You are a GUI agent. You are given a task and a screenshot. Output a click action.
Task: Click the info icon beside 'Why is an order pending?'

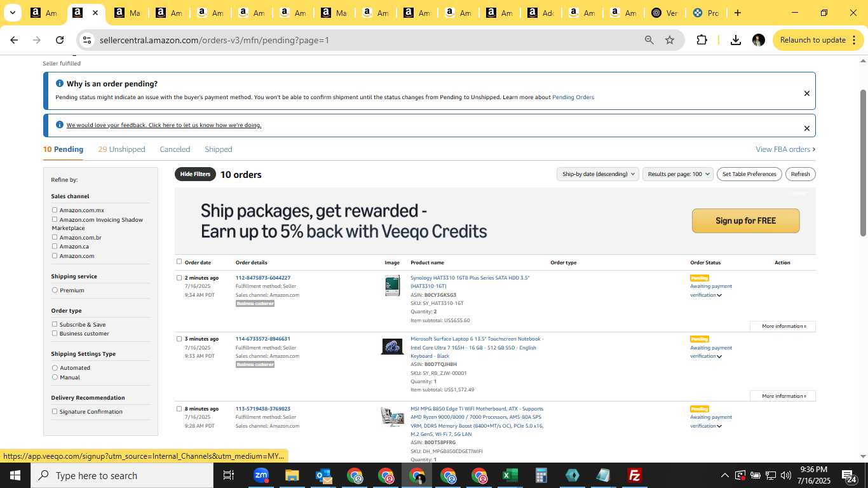click(60, 83)
